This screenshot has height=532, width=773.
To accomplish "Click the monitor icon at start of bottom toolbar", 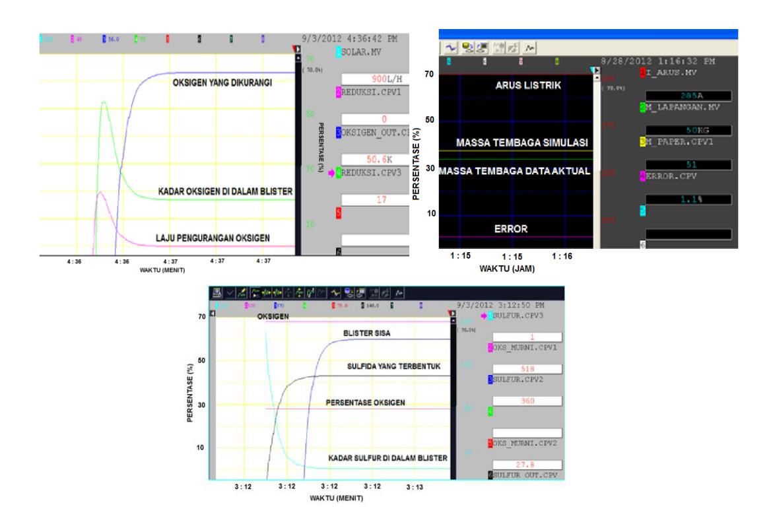I will tap(217, 293).
